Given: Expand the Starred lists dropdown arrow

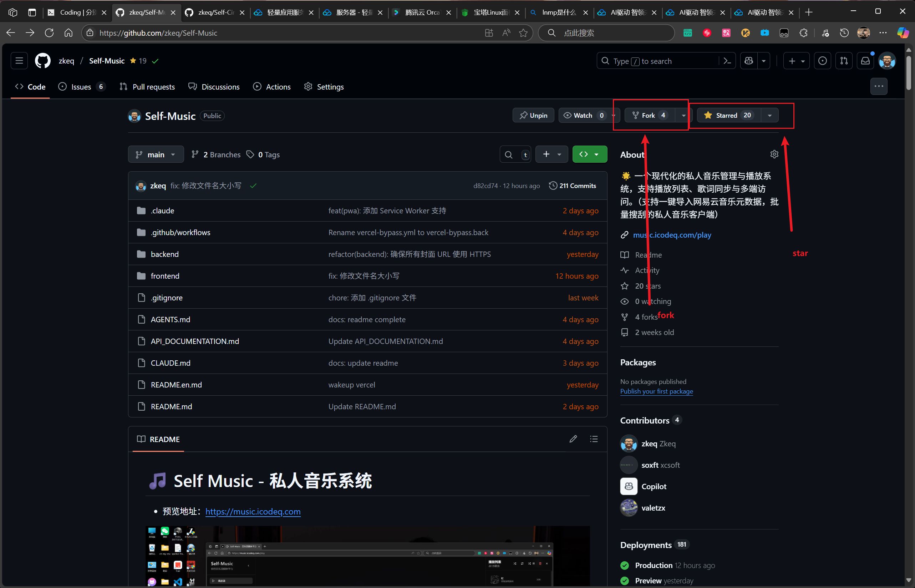Looking at the screenshot, I should [769, 115].
